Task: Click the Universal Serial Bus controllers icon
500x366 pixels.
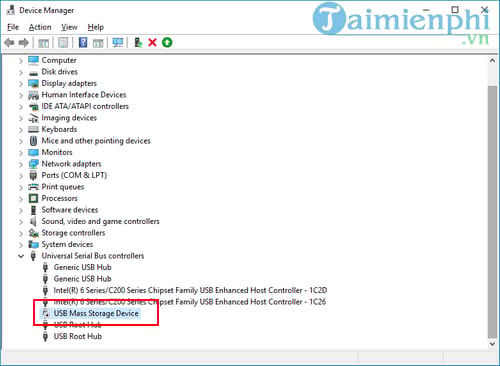Action: pyautogui.click(x=33, y=256)
